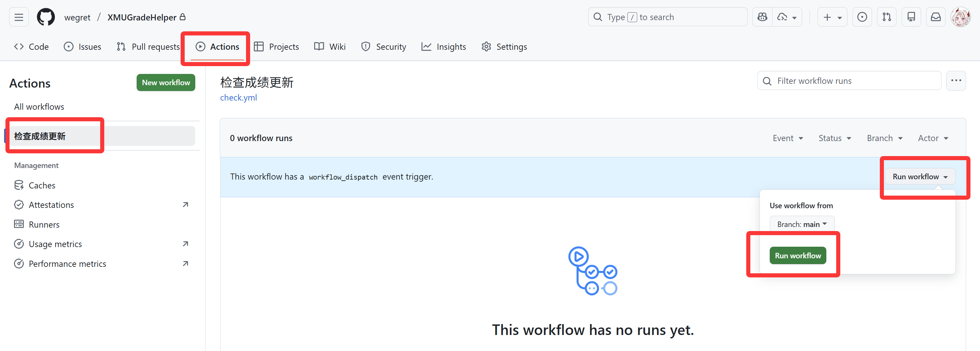The image size is (980, 351).
Task: Expand the create new plus dropdown
Action: 832,17
